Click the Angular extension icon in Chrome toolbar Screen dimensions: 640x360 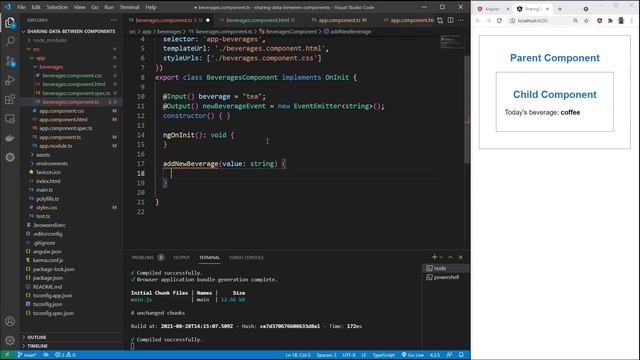(600, 20)
